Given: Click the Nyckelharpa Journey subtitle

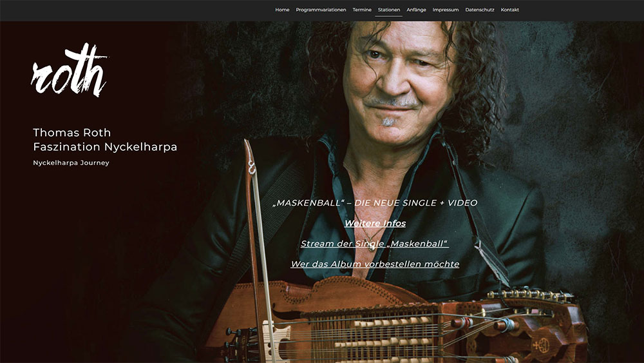Looking at the screenshot, I should [71, 162].
